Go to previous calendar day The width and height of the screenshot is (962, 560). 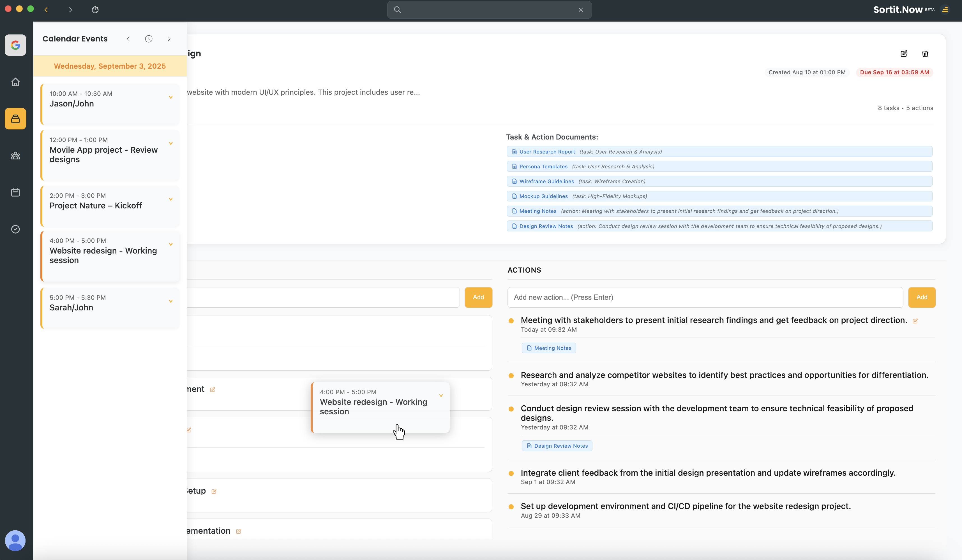(x=128, y=39)
